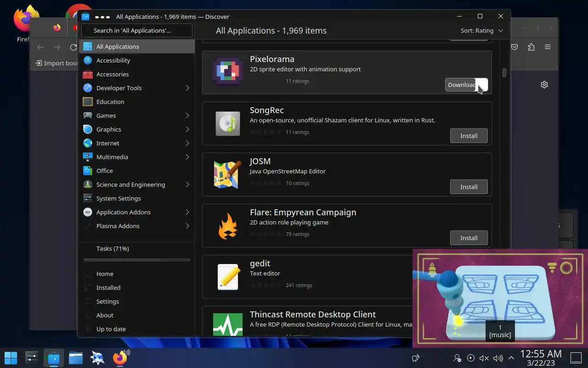The image size is (588, 368).
Task: Open the All Applications category
Action: pos(137,46)
